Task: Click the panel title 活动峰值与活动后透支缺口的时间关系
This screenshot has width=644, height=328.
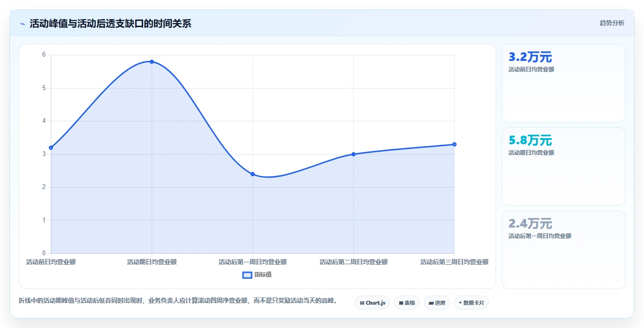Action: click(x=110, y=24)
